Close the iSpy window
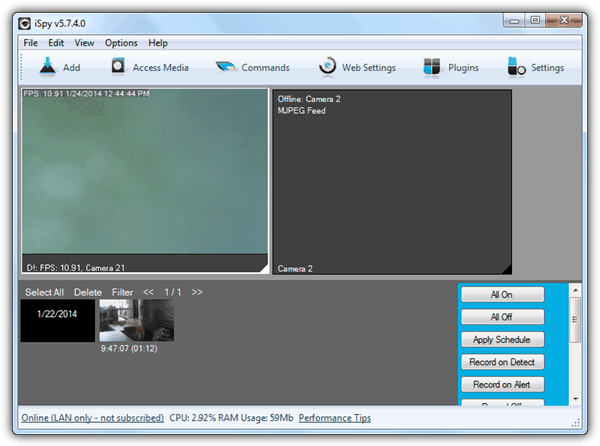This screenshot has height=446, width=600. pos(564,20)
